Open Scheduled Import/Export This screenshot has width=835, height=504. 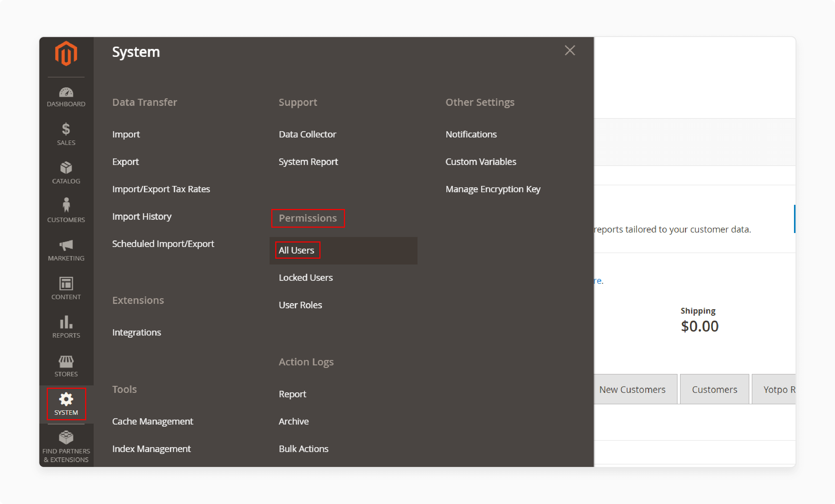163,244
